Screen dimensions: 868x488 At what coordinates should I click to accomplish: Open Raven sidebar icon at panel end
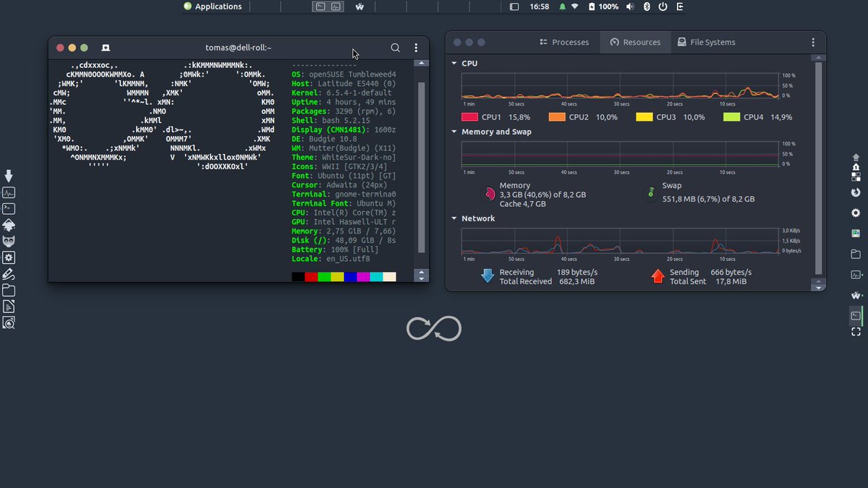coord(679,7)
